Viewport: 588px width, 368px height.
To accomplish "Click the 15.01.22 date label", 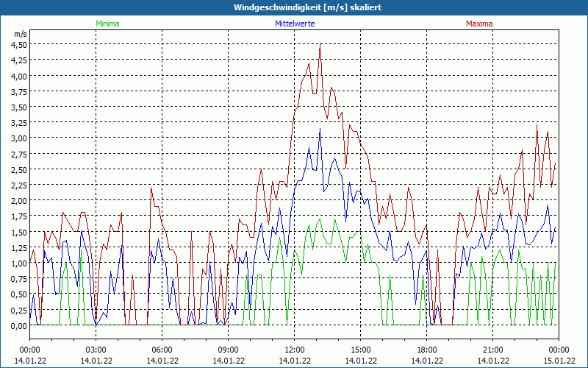I will 559,361.
